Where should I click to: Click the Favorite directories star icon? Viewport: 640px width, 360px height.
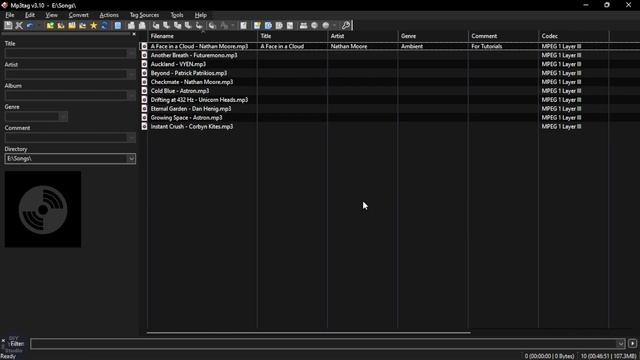tap(93, 25)
